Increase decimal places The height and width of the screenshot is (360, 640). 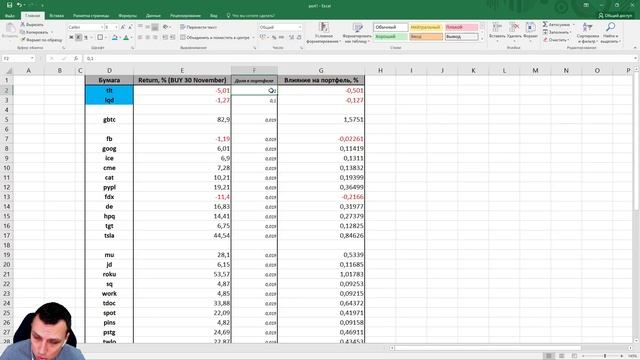[x=291, y=38]
